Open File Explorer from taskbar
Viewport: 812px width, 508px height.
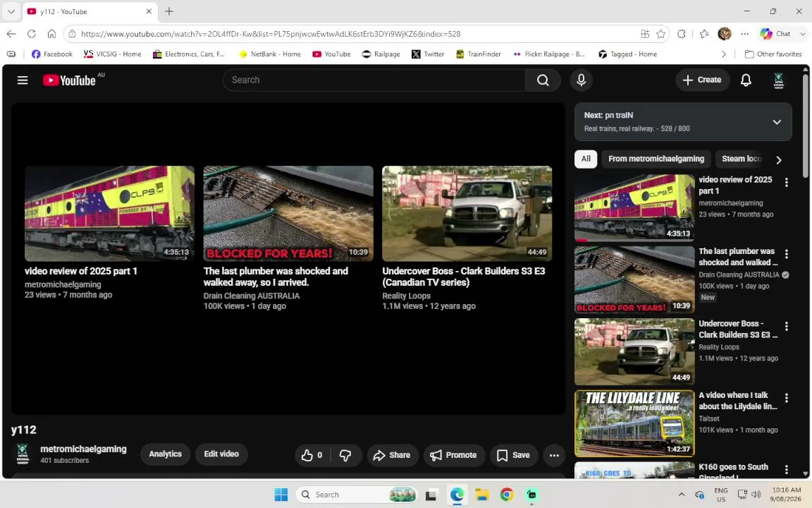click(482, 495)
